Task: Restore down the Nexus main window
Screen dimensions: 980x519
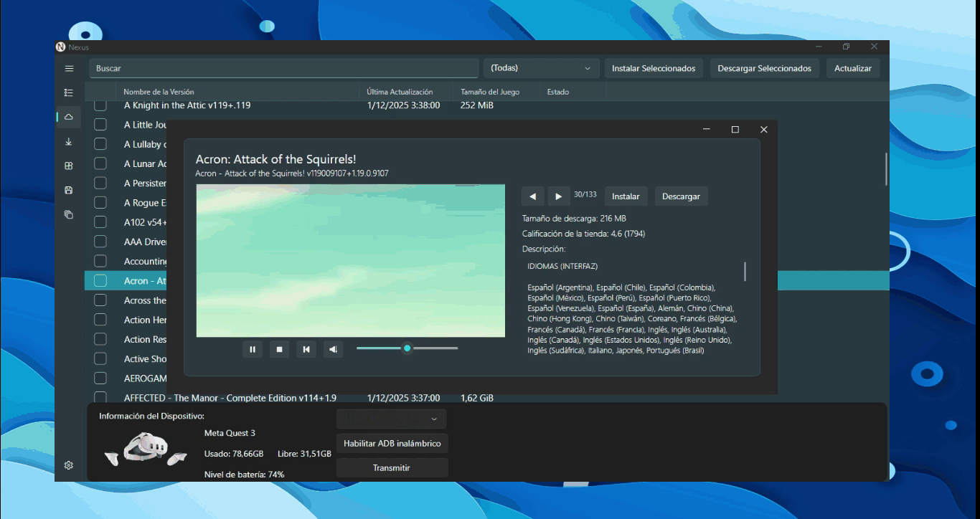Action: [x=847, y=47]
